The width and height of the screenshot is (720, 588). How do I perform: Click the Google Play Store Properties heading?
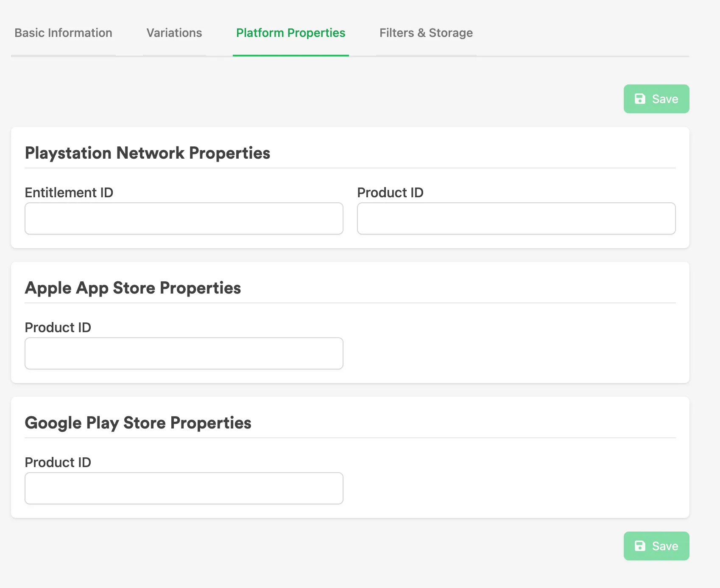(x=138, y=423)
